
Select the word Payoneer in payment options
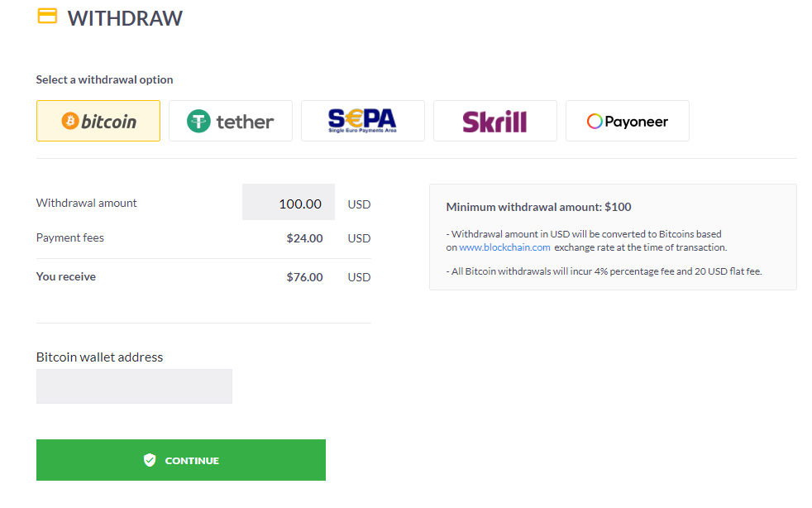(637, 122)
